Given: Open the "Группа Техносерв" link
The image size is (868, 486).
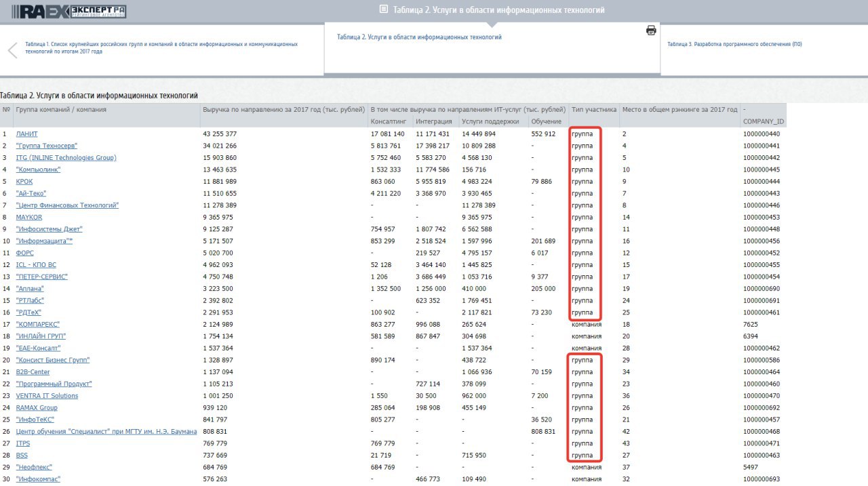Looking at the screenshot, I should click(47, 146).
